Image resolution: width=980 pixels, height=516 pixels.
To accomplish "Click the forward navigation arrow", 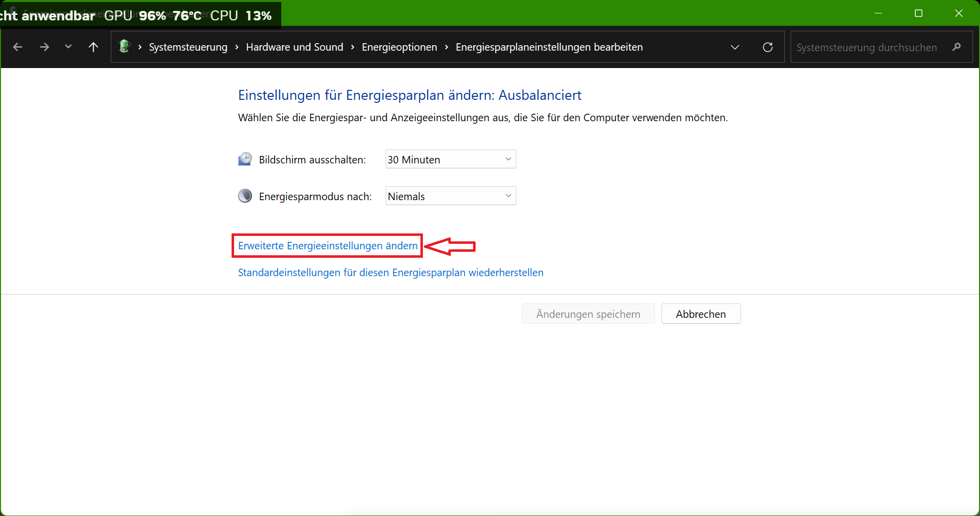I will [44, 47].
